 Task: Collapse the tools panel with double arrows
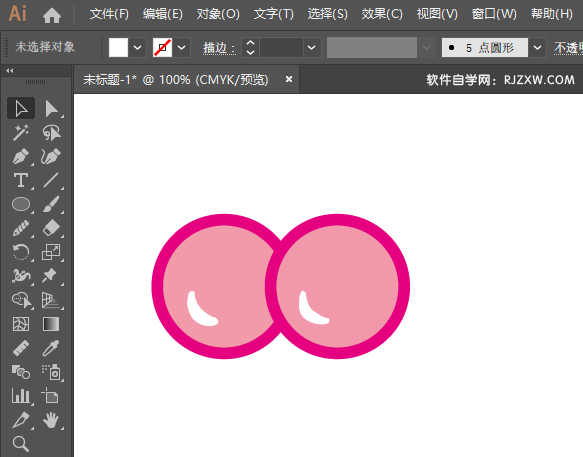(x=10, y=71)
